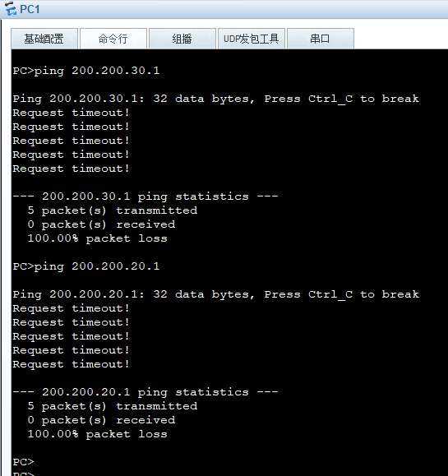This screenshot has height=476, width=448.
Task: Click the '--- 200.200.20.1 ping statistics ---' line
Action: 145,392
